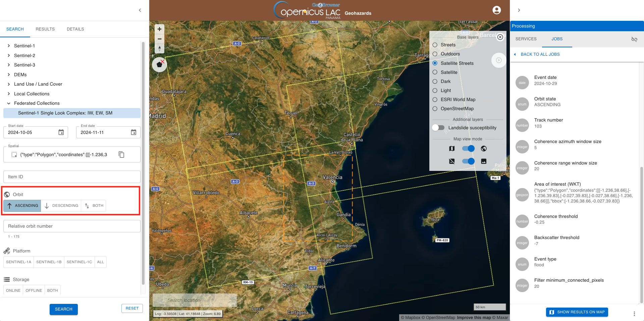Choose the OpenStreetMap base layer
644x321 pixels.
tap(435, 108)
